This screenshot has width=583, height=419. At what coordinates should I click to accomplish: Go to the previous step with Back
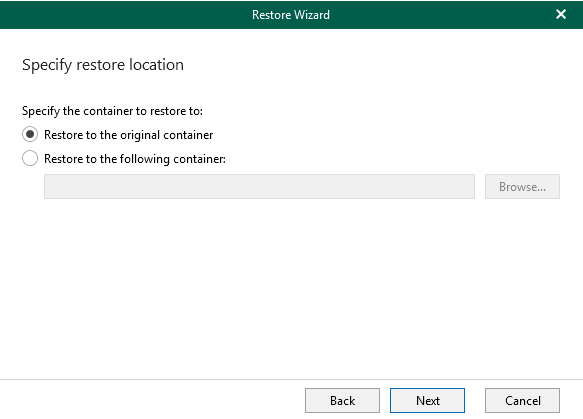click(342, 400)
